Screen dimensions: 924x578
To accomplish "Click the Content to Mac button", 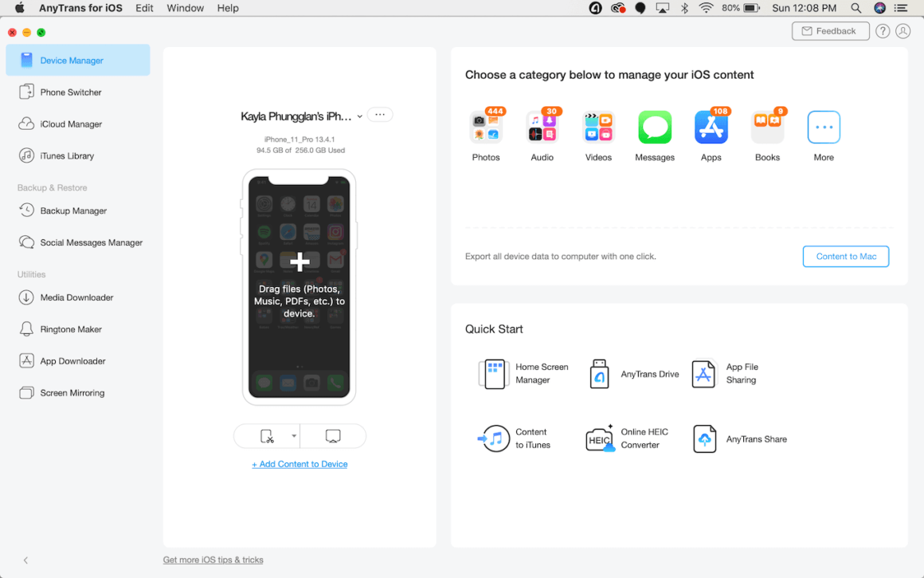I will [x=846, y=256].
